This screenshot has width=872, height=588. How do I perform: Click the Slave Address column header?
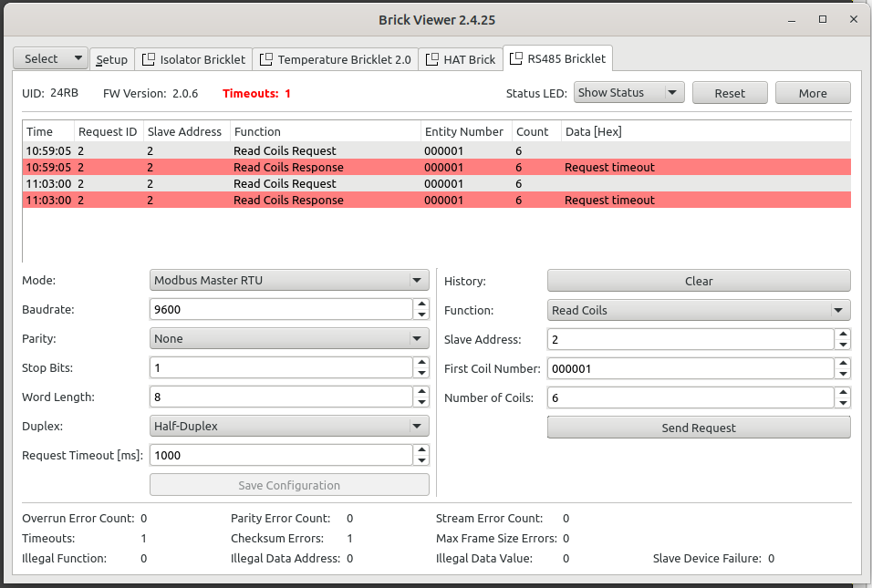click(187, 131)
